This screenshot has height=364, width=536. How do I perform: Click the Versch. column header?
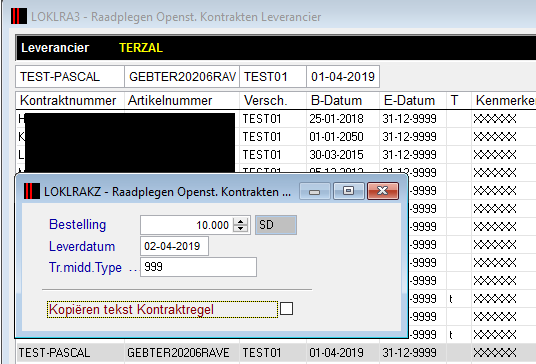click(273, 101)
